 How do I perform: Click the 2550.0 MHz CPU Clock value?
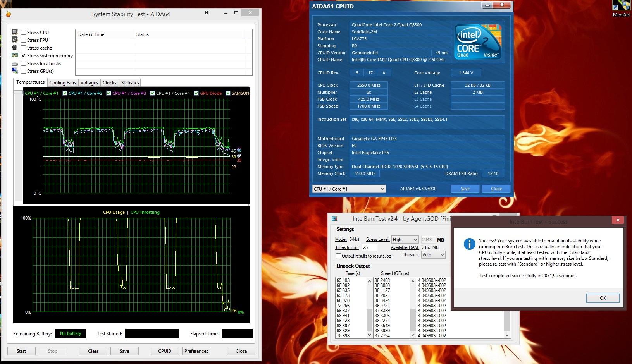pos(369,85)
